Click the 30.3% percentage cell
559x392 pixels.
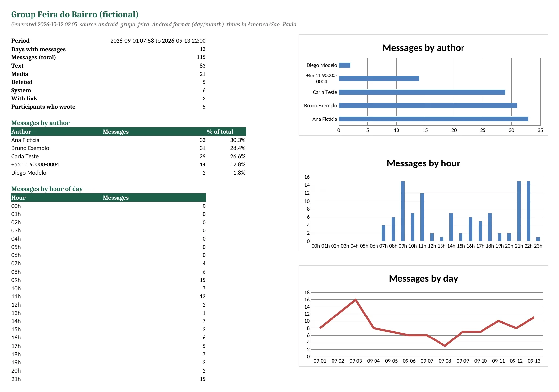238,140
